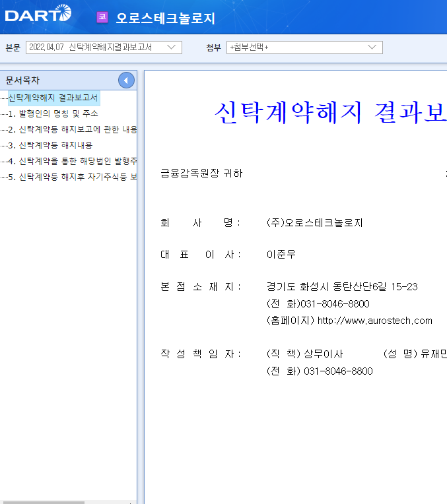Click the 본 점 소 재 지 field label
This screenshot has width=447, height=504.
pos(200,286)
